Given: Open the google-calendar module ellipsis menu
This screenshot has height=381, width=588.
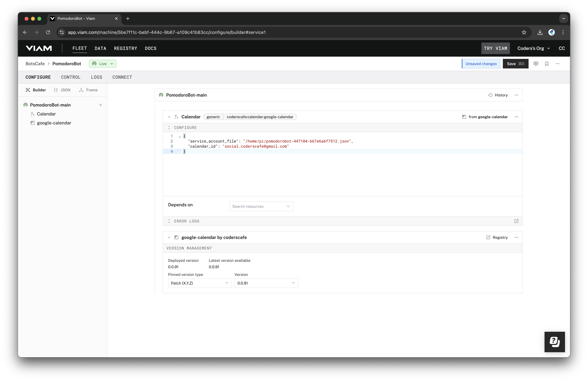Looking at the screenshot, I should pyautogui.click(x=516, y=237).
